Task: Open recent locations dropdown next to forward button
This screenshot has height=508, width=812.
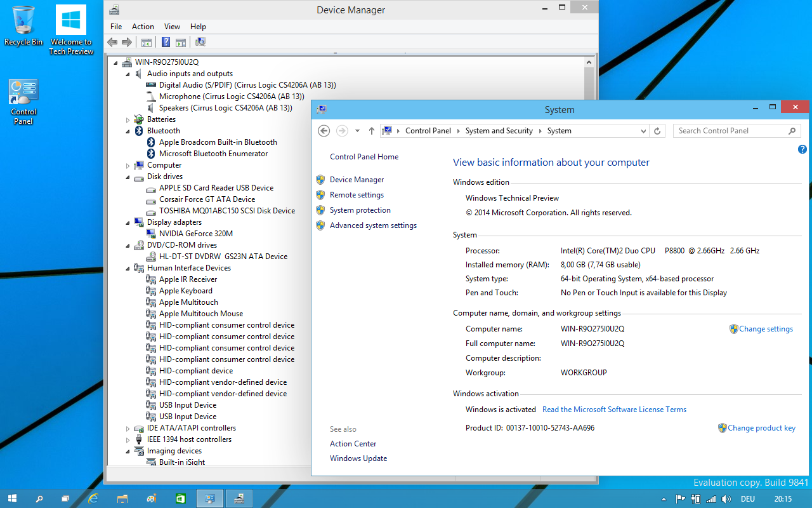Action: pos(357,131)
